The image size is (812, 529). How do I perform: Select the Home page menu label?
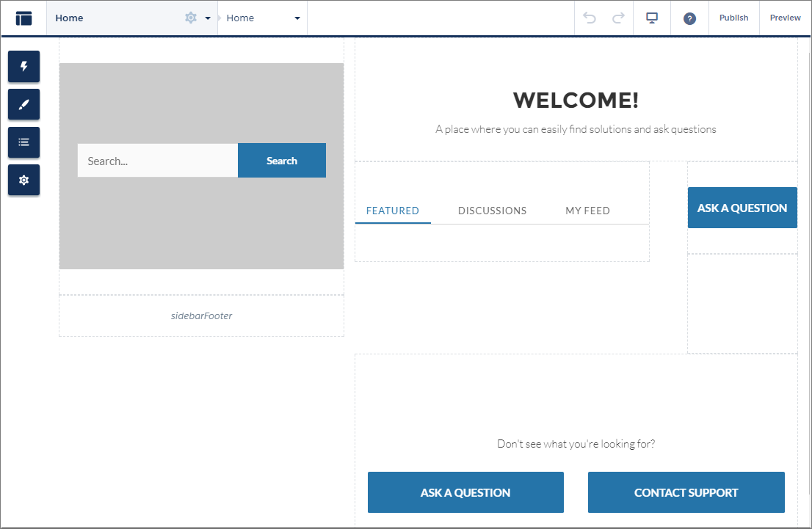tap(70, 18)
